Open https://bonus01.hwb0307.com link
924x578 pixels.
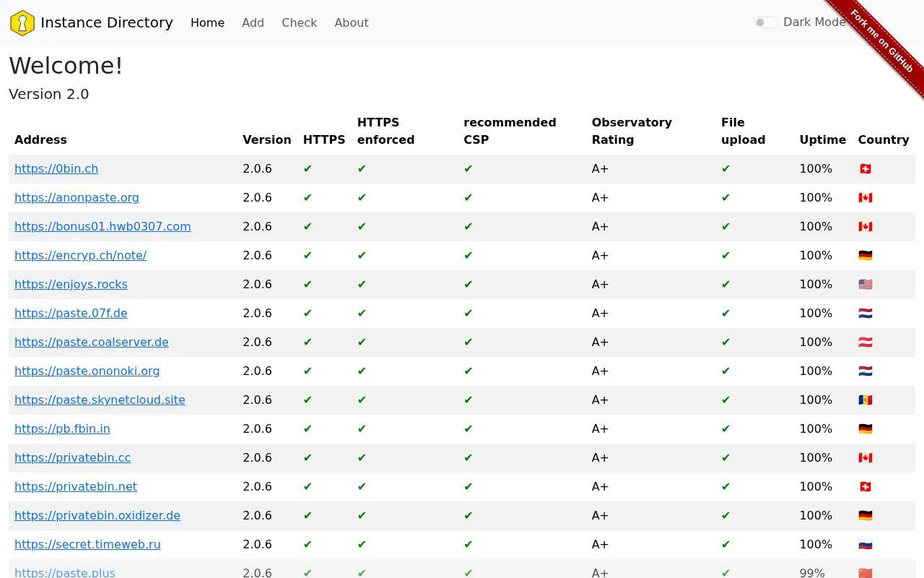[103, 226]
